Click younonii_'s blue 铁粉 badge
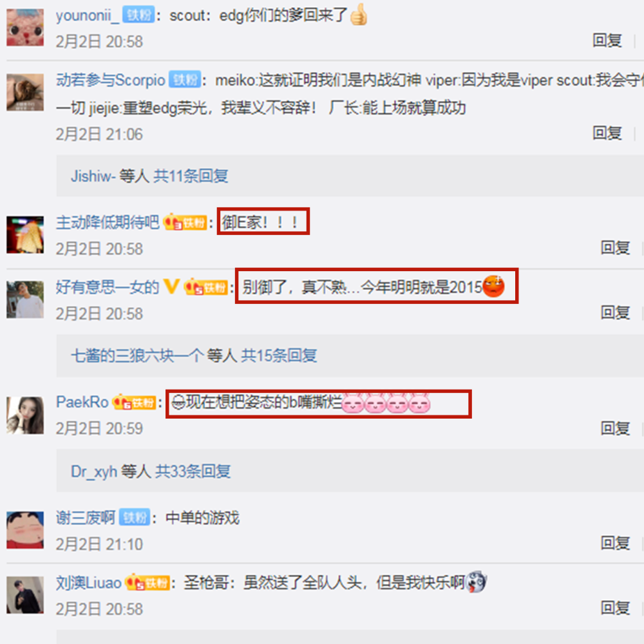The image size is (644, 644). point(138,15)
